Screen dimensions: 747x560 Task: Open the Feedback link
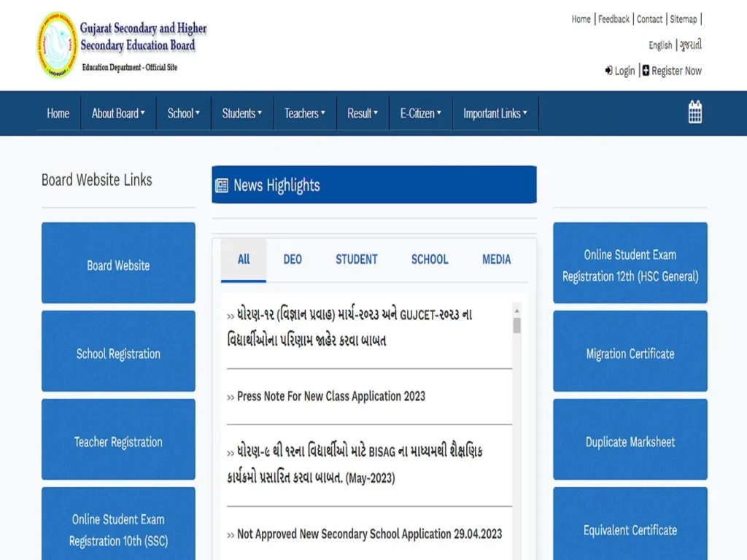coord(614,19)
